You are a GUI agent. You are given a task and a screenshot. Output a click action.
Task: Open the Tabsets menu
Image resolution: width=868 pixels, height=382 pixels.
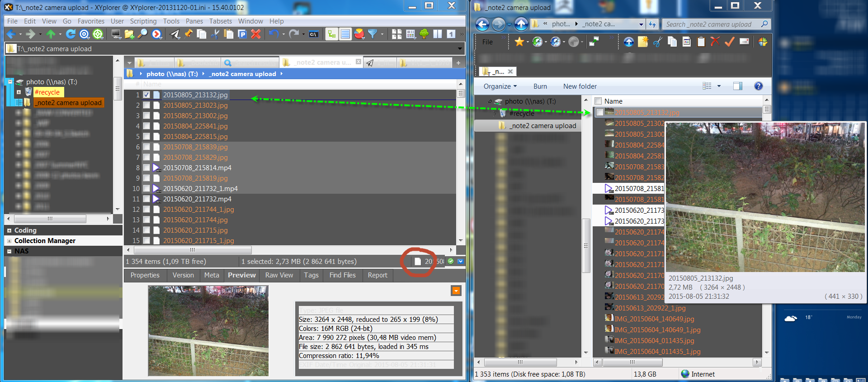[220, 21]
